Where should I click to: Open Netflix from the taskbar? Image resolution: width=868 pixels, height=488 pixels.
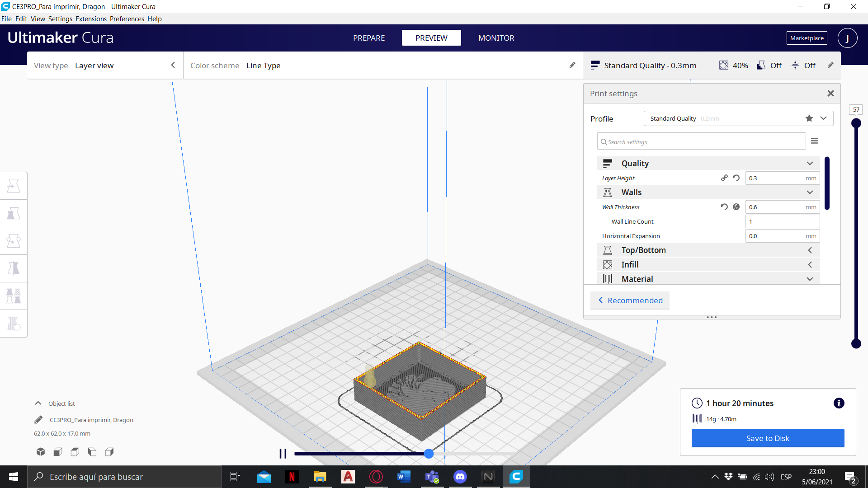(292, 477)
